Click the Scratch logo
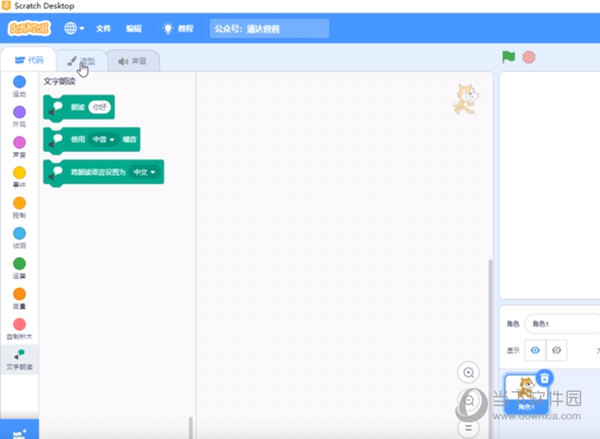Viewport: 600px width, 439px height. coord(29,28)
